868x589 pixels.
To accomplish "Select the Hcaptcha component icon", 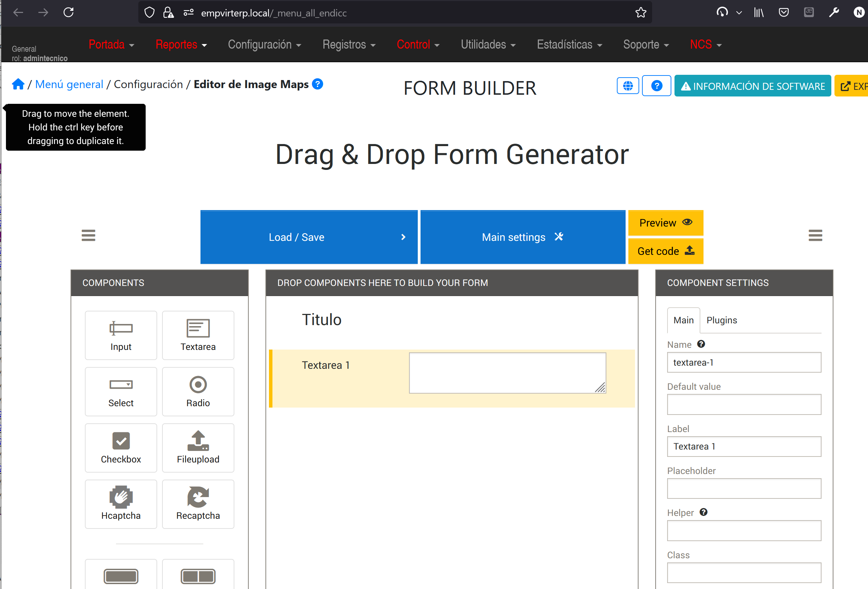I will click(x=121, y=497).
